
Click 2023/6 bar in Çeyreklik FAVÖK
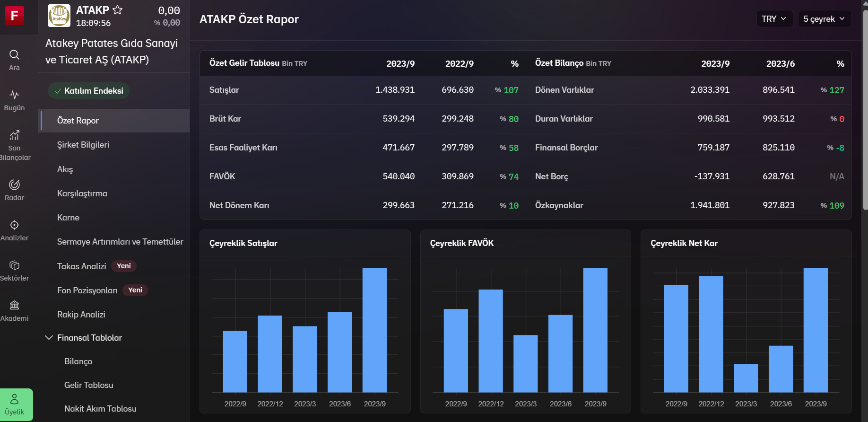point(561,353)
